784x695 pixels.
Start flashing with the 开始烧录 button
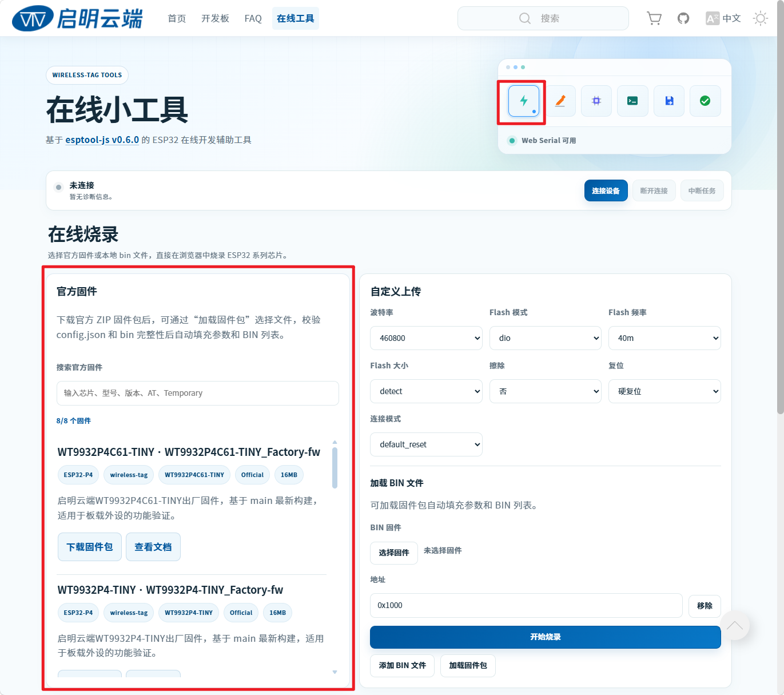pos(546,637)
